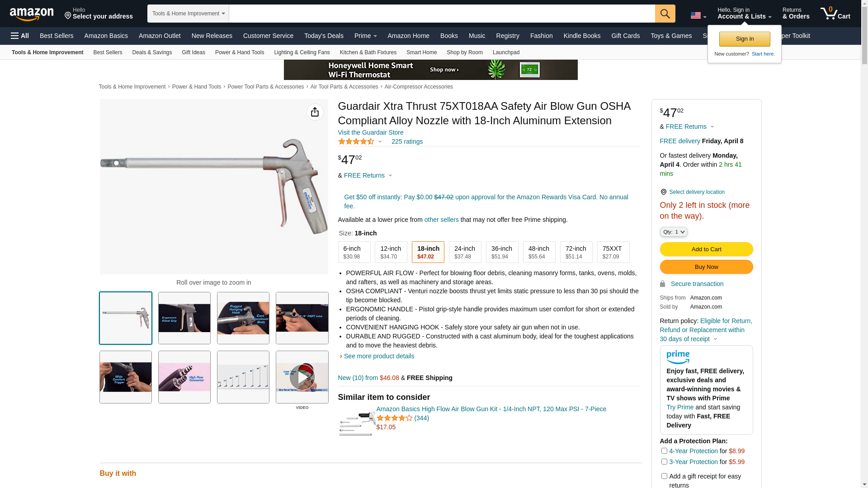Screen dimensions: 868x488
Task: Open the search category dropdown
Action: (x=188, y=14)
